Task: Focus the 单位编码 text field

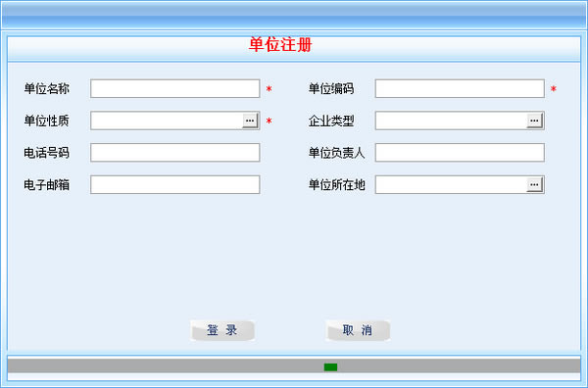Action: (460, 88)
